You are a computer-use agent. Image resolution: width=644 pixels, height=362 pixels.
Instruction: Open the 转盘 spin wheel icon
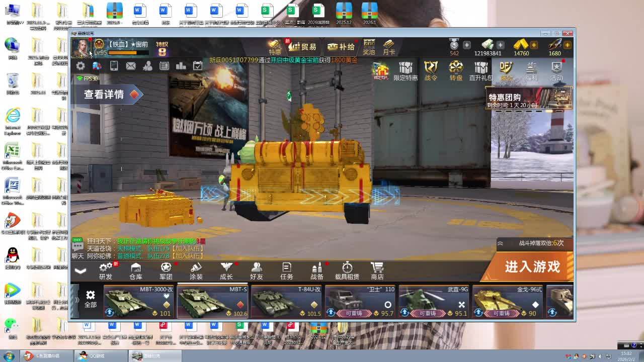(x=456, y=71)
